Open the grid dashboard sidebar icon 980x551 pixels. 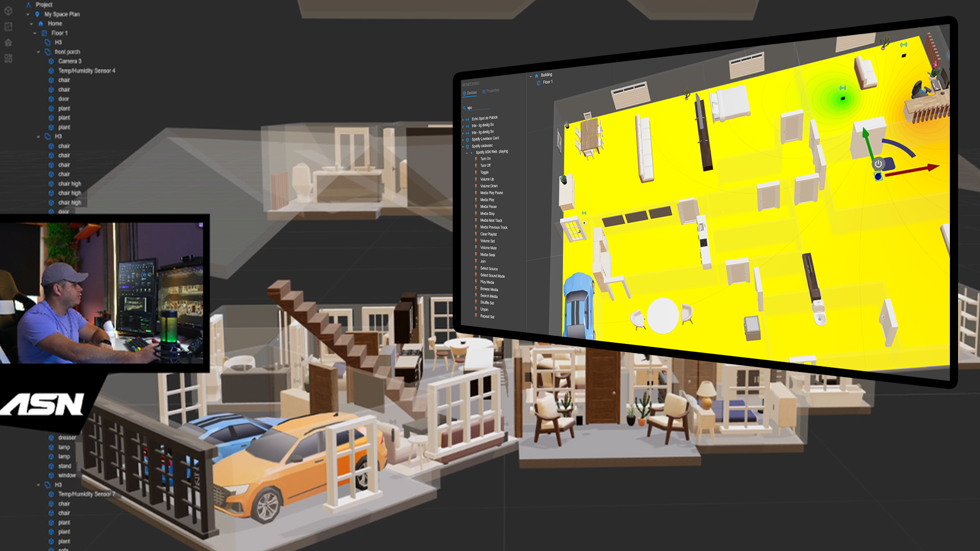click(8, 58)
